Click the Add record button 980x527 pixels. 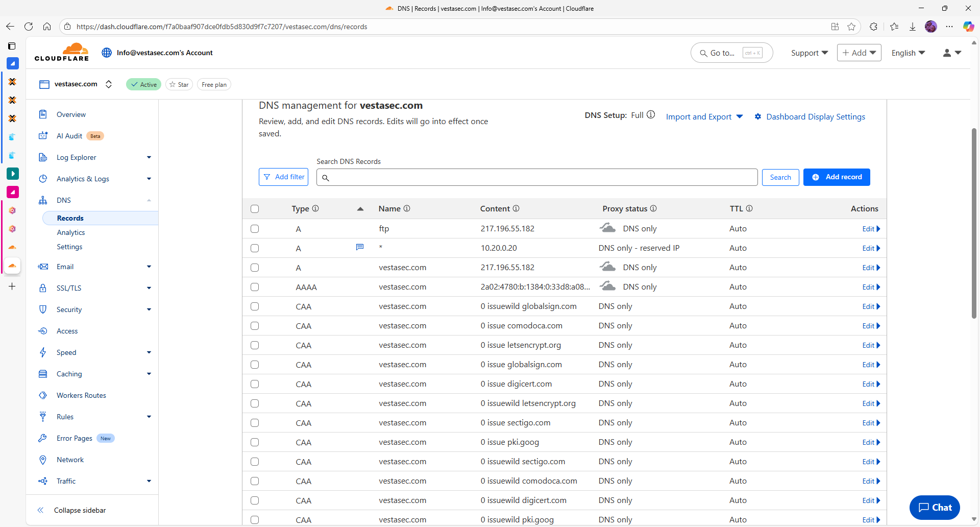(837, 177)
